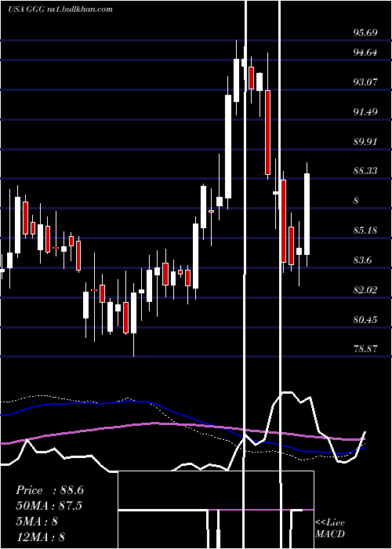Image resolution: width=392 pixels, height=549 pixels.
Task: Click the USA GGG ns1.bullkhan.com header text
Action: (x=60, y=9)
